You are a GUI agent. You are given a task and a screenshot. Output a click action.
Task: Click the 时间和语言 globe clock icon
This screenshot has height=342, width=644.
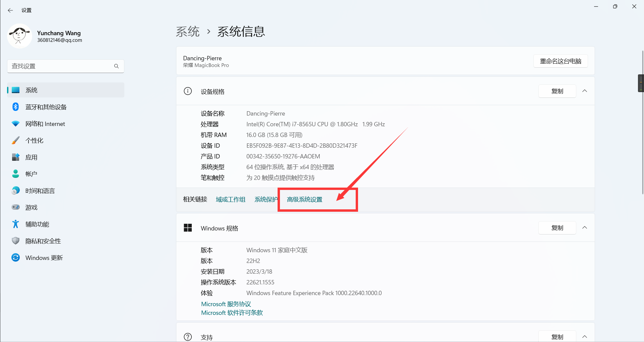click(x=15, y=191)
